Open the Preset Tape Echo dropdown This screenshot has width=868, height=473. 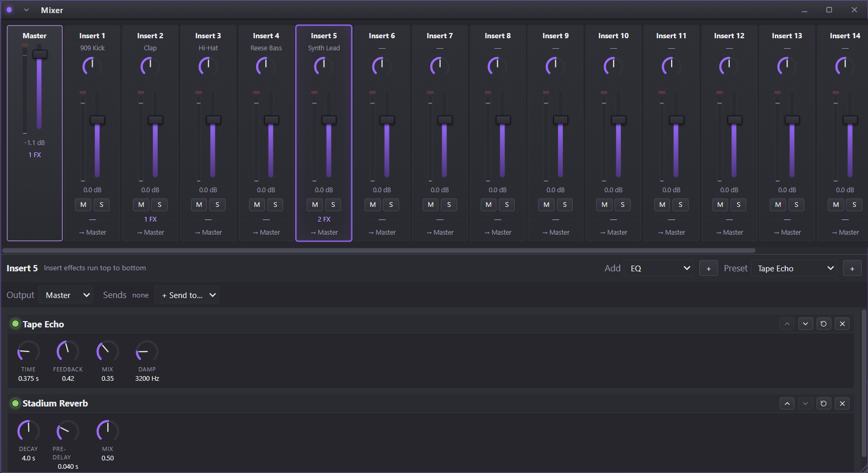tap(794, 268)
